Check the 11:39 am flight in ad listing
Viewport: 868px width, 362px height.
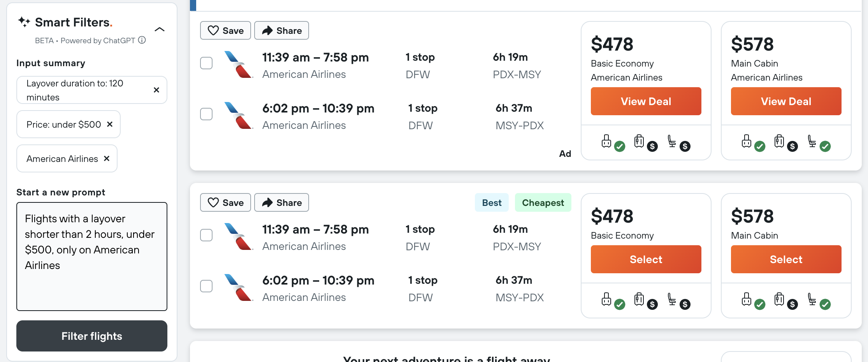(206, 63)
